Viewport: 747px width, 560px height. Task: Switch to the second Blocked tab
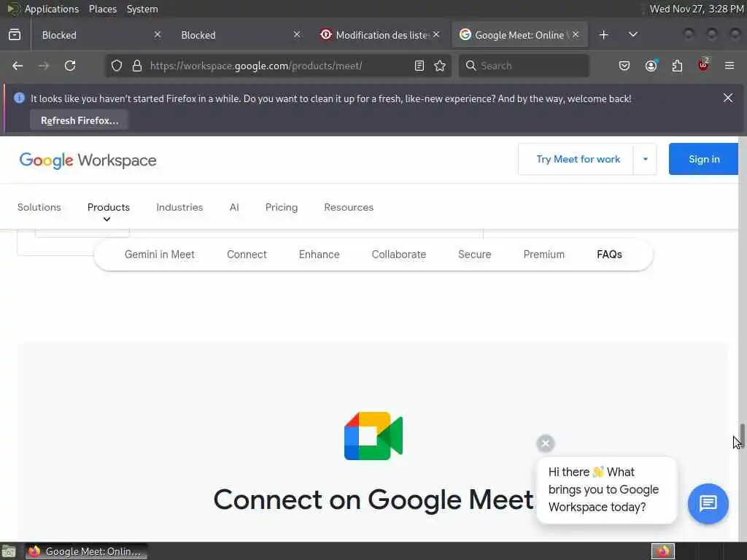[x=239, y=35]
